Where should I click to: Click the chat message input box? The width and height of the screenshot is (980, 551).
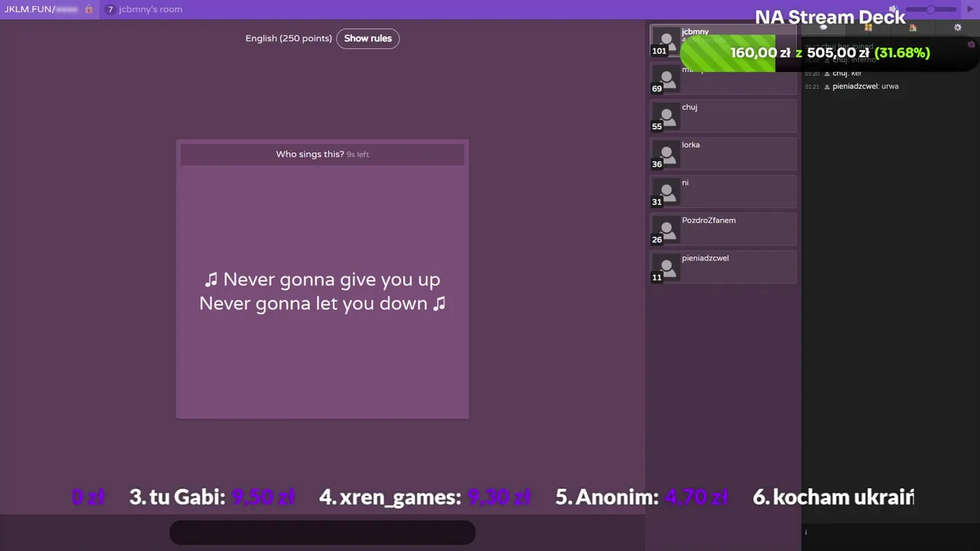pos(890,532)
